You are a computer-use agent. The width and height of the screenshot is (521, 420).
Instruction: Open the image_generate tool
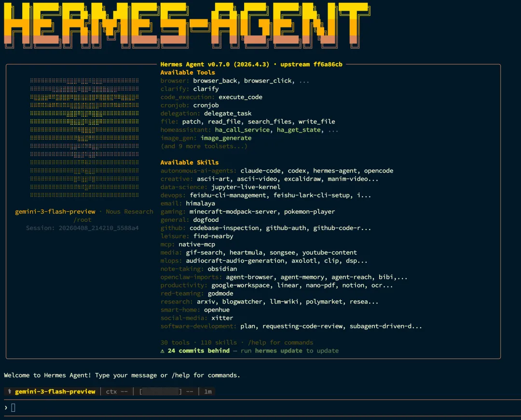coord(226,138)
